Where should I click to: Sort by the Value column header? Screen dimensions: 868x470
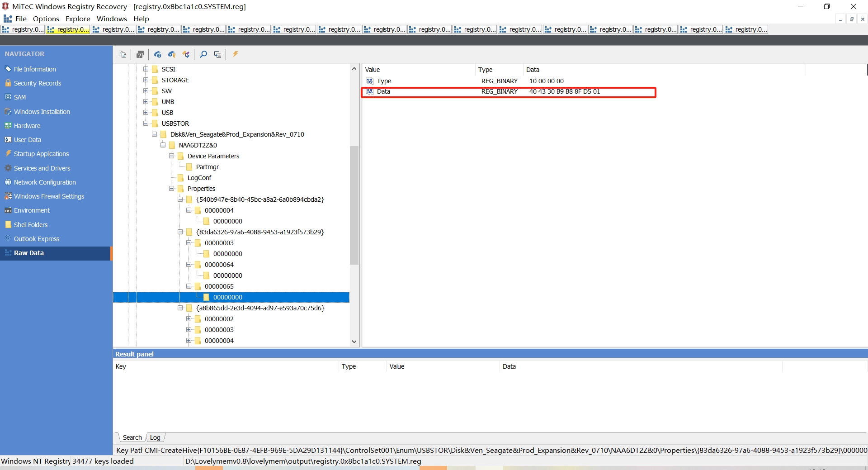point(418,70)
